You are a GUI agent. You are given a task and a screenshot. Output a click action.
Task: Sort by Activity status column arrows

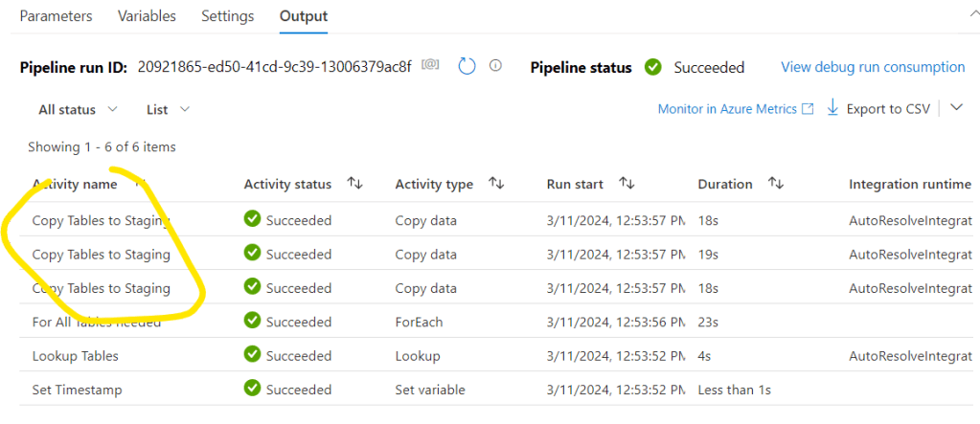coord(354,184)
